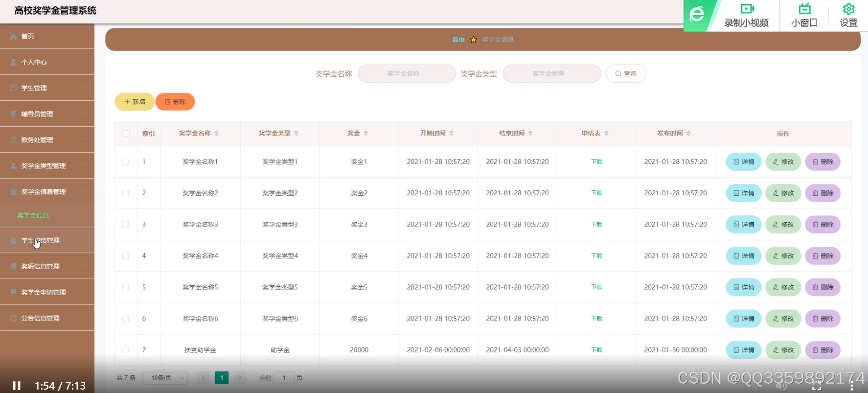The height and width of the screenshot is (393, 868).
Task: Click 修改 button for 奖学金名称2
Action: [783, 193]
